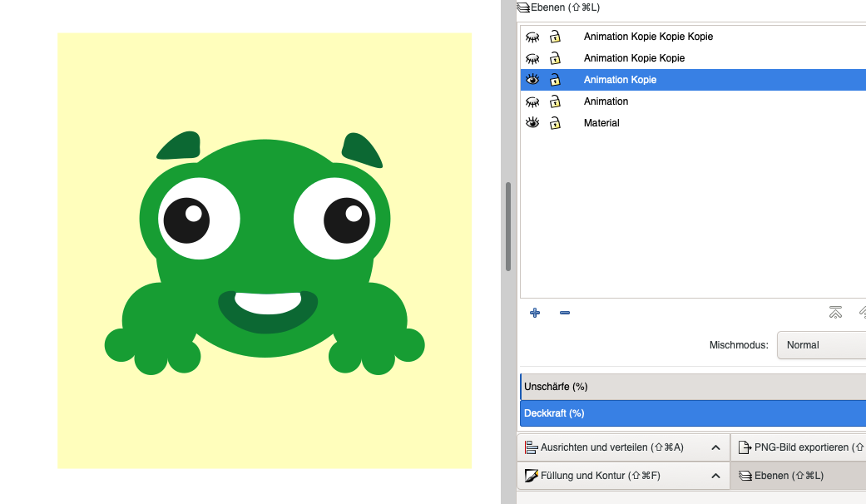Click the lock icon of Material layer

tap(555, 123)
